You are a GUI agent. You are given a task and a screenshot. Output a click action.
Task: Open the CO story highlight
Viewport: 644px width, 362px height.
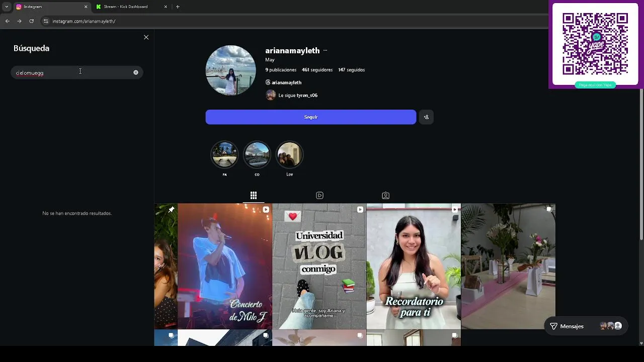[x=257, y=154]
